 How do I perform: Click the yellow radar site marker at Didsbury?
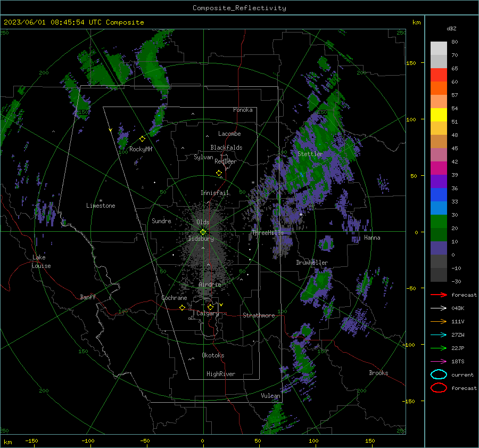tap(203, 232)
